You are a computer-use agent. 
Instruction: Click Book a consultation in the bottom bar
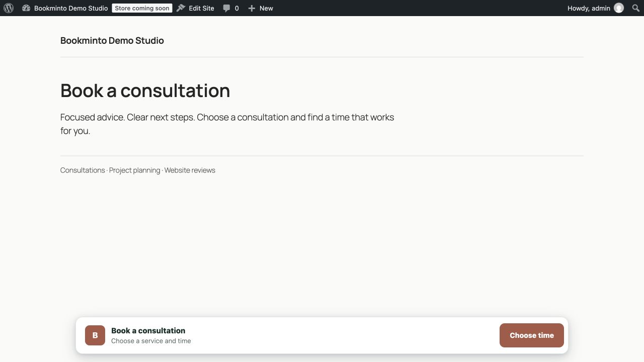[x=148, y=331]
